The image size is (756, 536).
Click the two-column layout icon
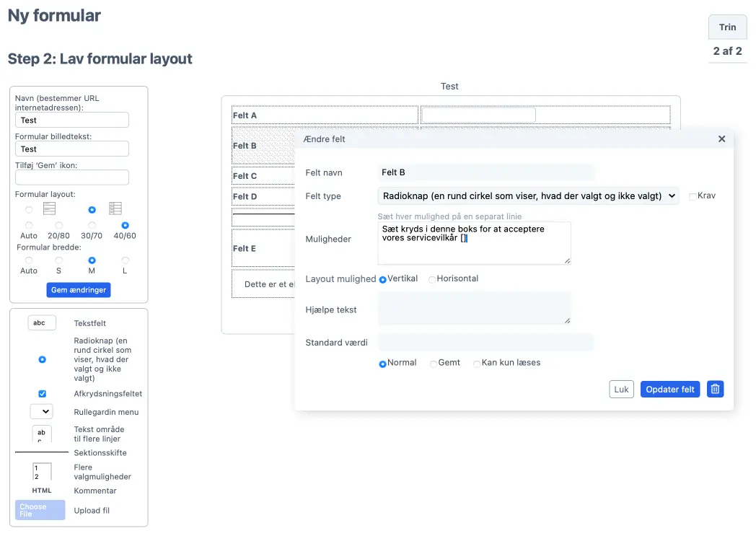(x=115, y=208)
